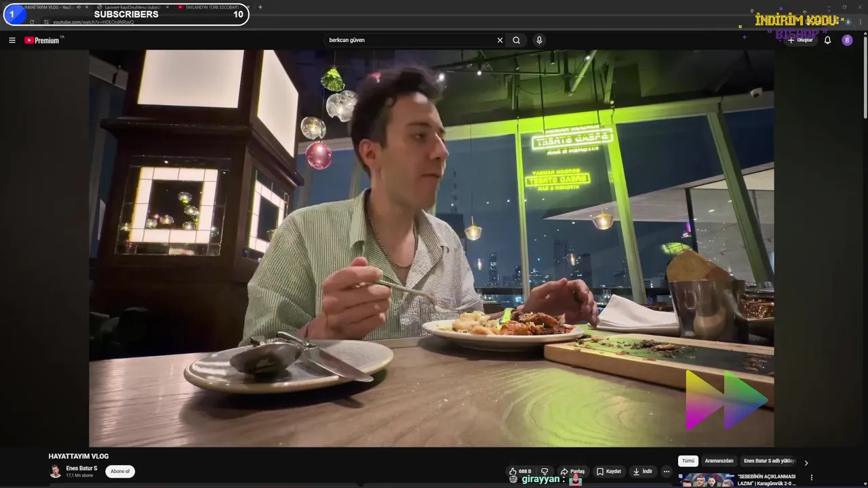Image resolution: width=868 pixels, height=488 pixels.
Task: Download the video with the İndir button
Action: [642, 471]
